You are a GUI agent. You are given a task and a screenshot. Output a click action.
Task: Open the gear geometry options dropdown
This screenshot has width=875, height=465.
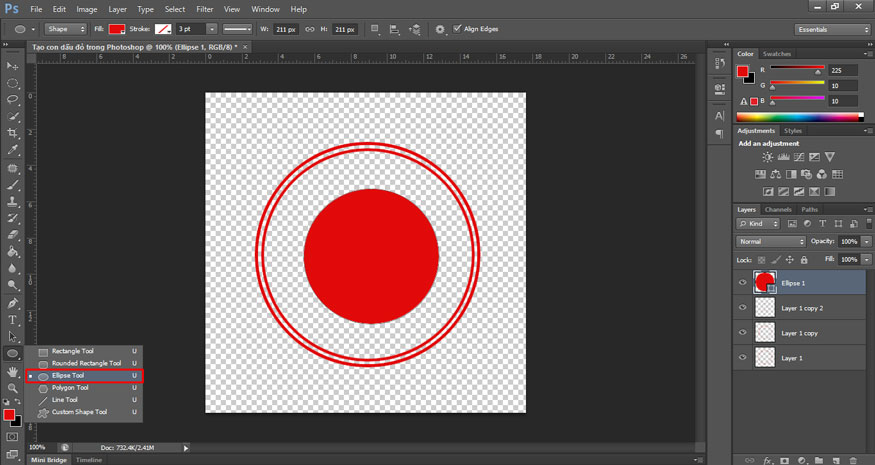pyautogui.click(x=441, y=29)
